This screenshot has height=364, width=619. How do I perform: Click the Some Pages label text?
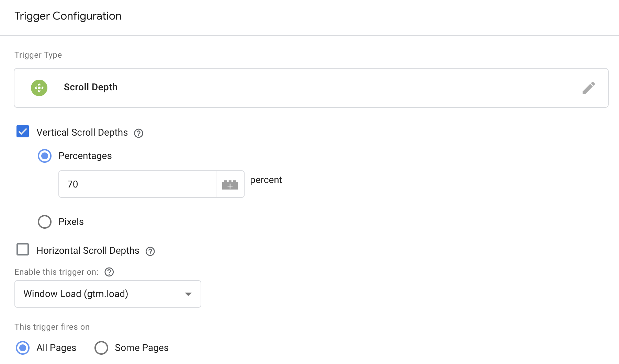142,348
